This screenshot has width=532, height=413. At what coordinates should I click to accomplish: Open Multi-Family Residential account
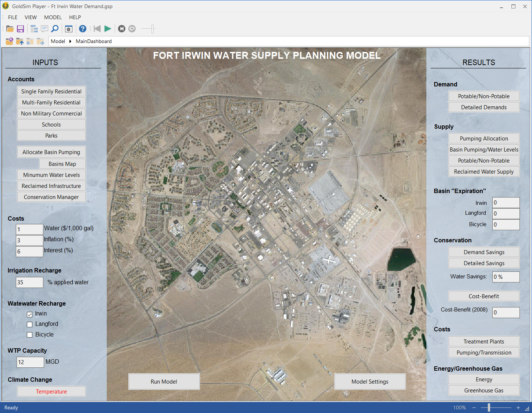(51, 102)
